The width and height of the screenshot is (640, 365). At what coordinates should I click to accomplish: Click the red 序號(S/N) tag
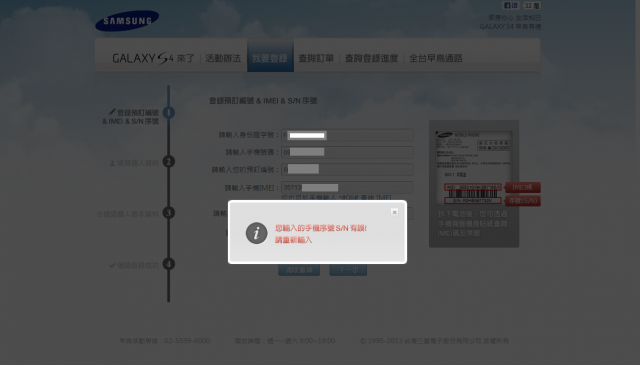(523, 201)
